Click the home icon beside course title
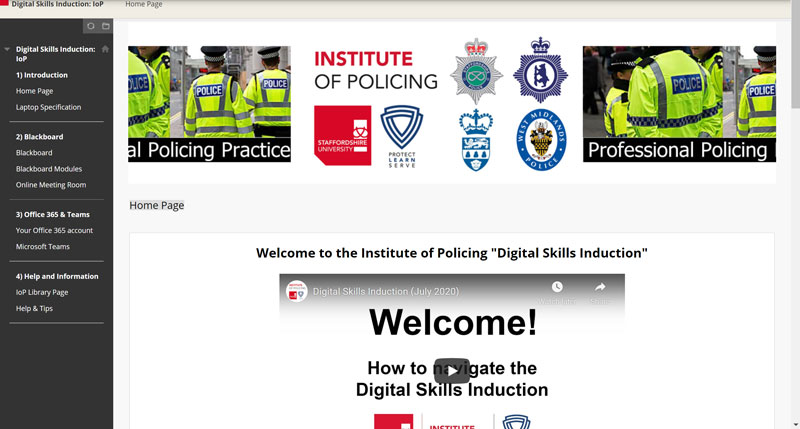This screenshot has height=429, width=800. point(105,49)
